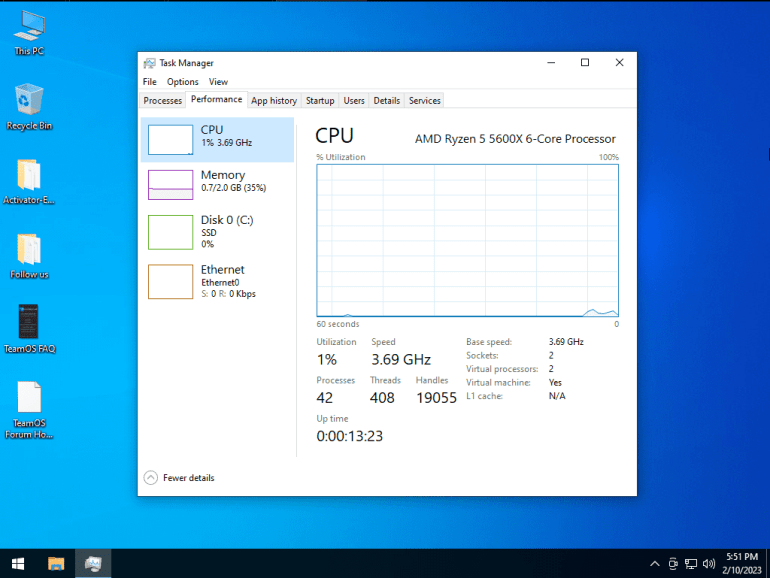This screenshot has width=770, height=578.
Task: Select Ethernet resource entry
Action: pos(218,281)
